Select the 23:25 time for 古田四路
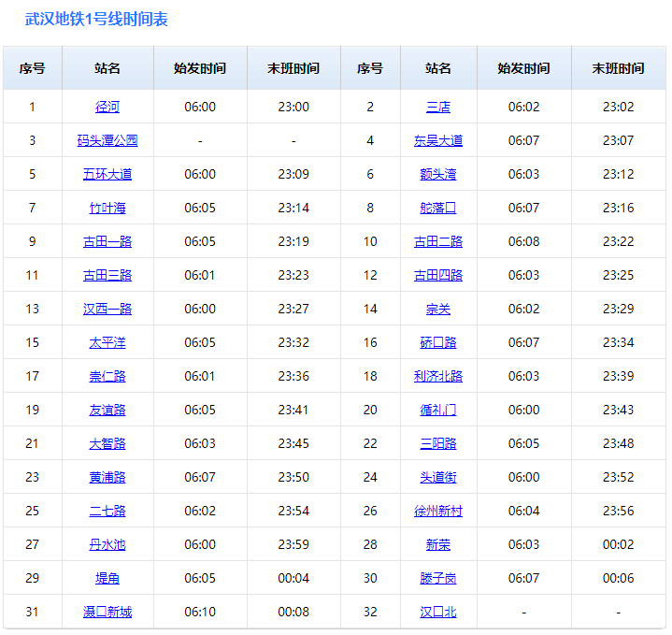 coord(619,275)
